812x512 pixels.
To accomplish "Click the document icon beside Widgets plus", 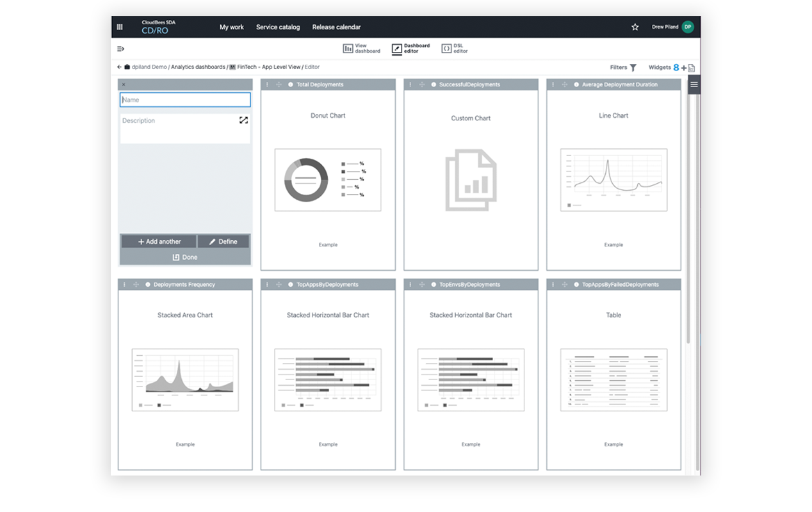I will click(x=692, y=68).
